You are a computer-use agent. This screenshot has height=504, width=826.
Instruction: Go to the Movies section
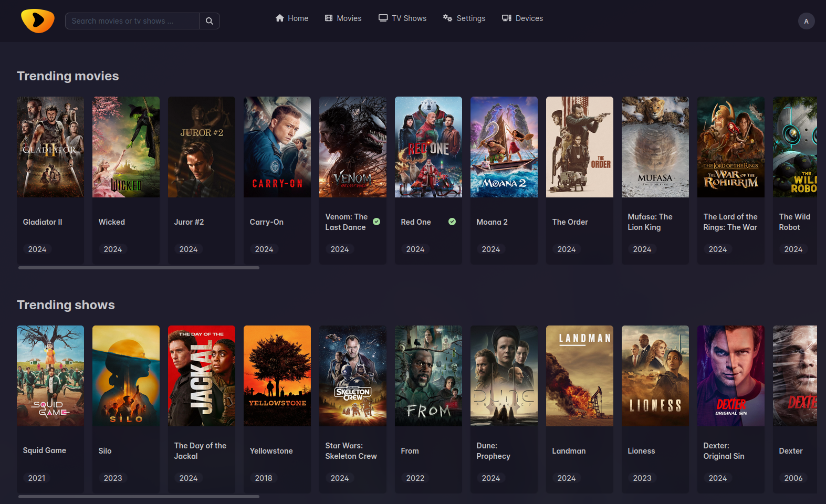point(343,18)
